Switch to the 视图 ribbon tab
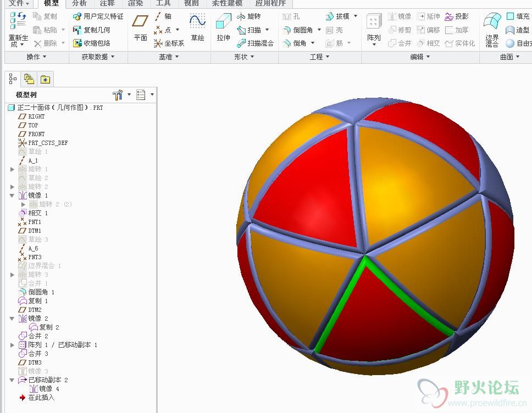 (x=191, y=3)
